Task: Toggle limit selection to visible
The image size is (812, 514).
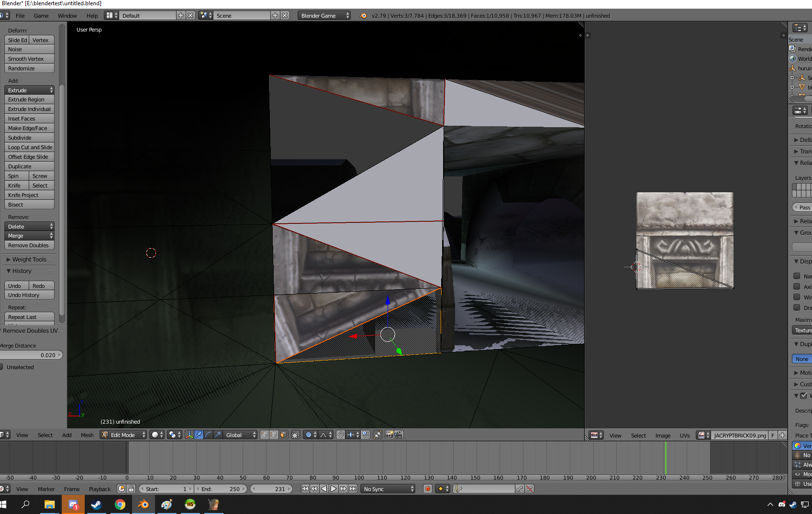Action: point(296,435)
